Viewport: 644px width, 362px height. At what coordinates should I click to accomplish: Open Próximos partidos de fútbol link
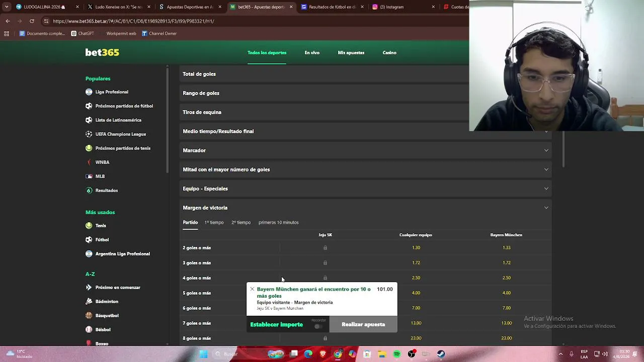(124, 106)
